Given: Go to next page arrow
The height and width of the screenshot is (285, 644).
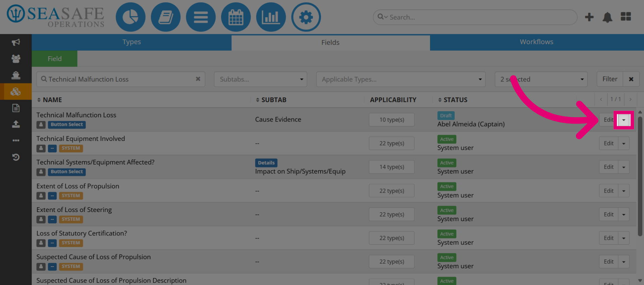Looking at the screenshot, I should 631,99.
